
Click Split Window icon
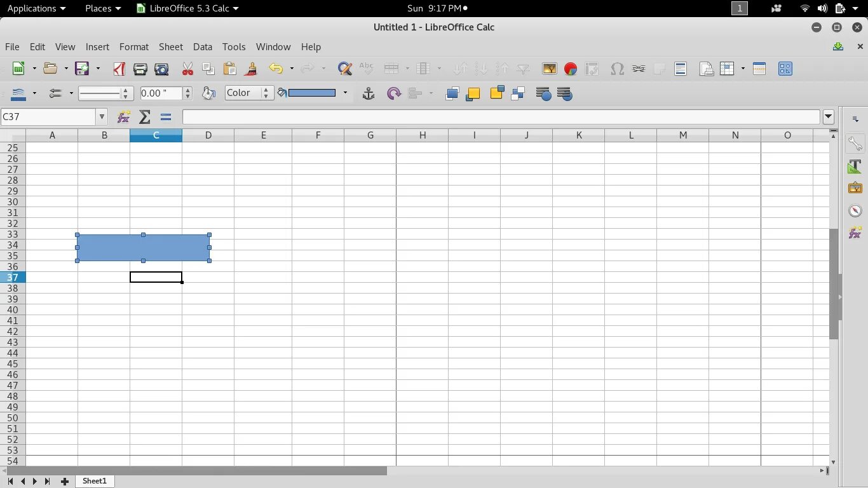tap(759, 69)
